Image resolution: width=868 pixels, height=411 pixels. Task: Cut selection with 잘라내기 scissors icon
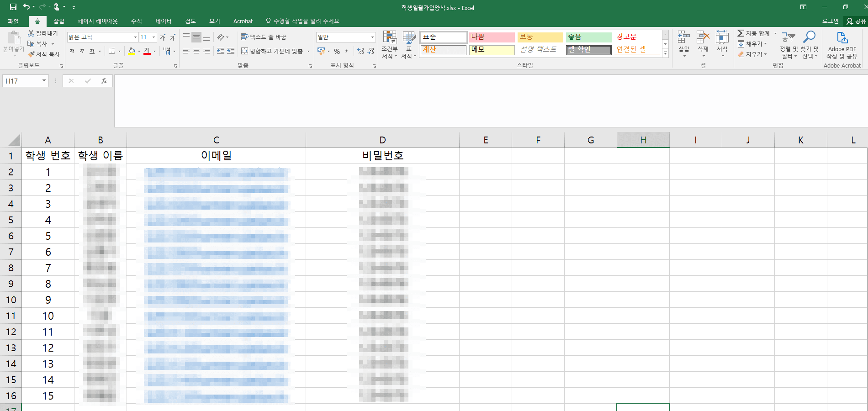42,33
